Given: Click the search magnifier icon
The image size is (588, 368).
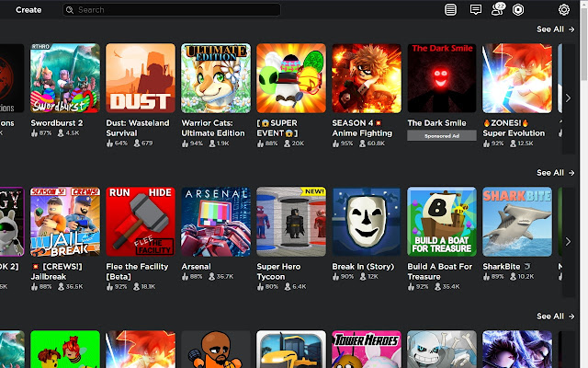Looking at the screenshot, I should click(x=70, y=10).
